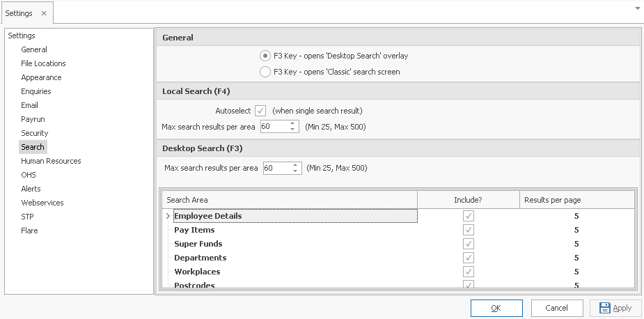Decrease Desktop Search max results spinner down

point(295,171)
